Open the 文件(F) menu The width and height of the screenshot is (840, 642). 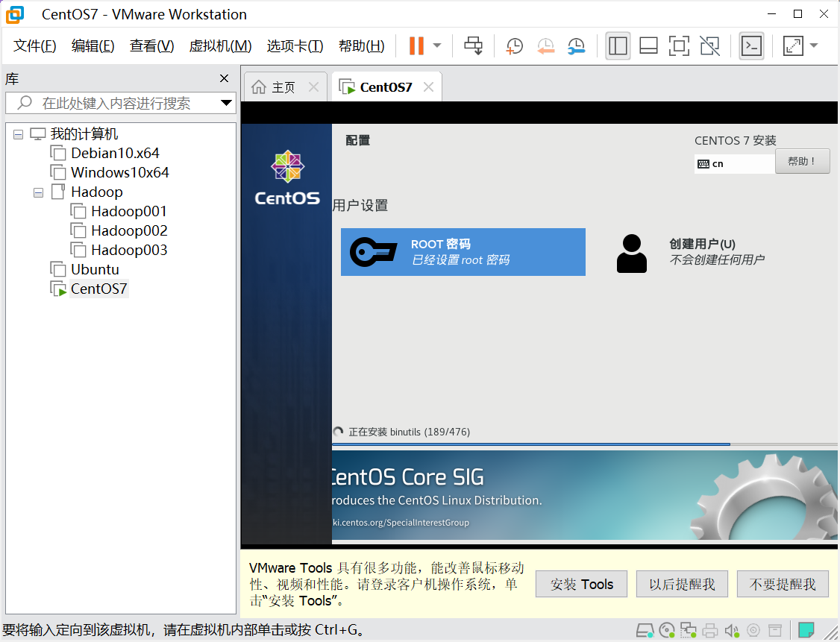[x=35, y=46]
